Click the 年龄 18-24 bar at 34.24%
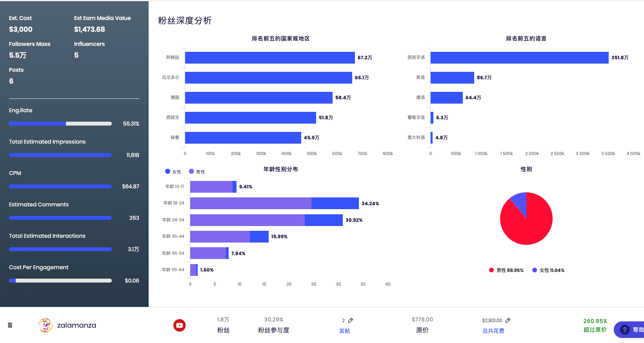This screenshot has width=644, height=343. pyautogui.click(x=275, y=203)
